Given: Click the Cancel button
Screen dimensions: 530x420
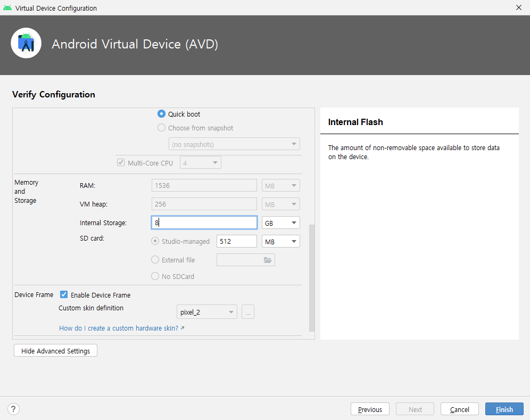Looking at the screenshot, I should pos(460,409).
